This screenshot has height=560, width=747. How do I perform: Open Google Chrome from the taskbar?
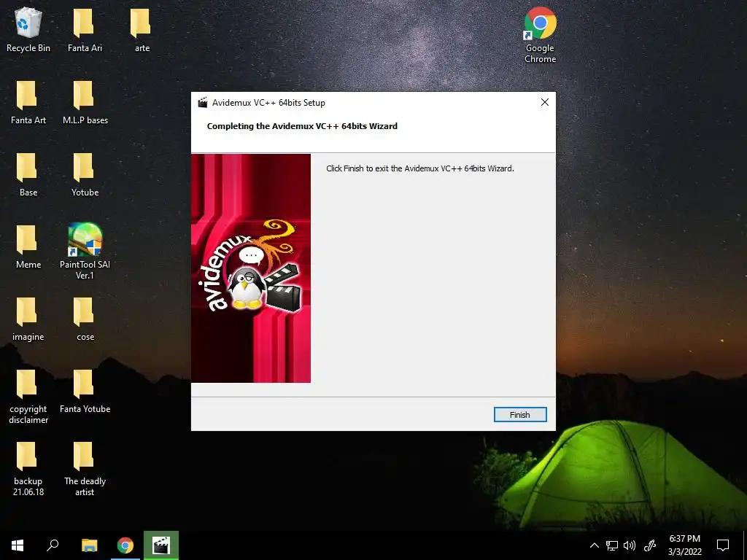(x=125, y=545)
